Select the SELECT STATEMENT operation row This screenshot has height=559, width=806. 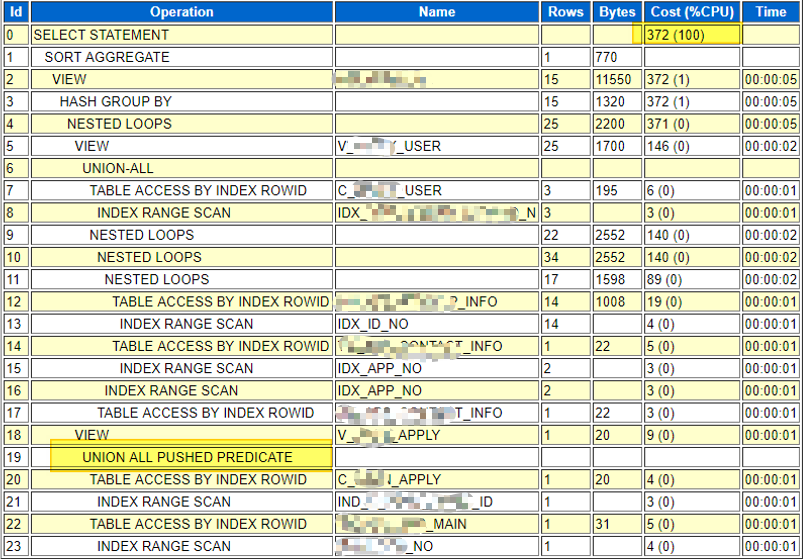coord(101,35)
